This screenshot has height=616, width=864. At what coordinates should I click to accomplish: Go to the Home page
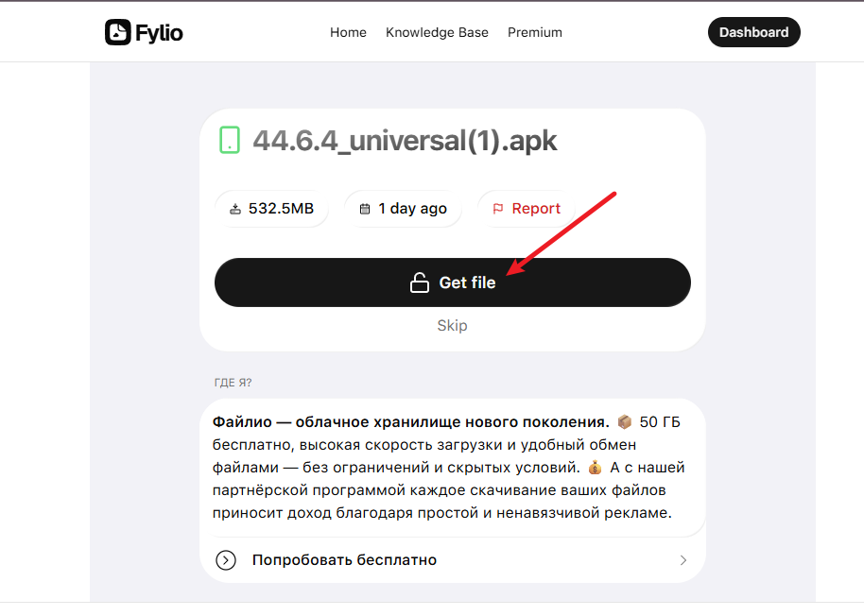(x=348, y=32)
